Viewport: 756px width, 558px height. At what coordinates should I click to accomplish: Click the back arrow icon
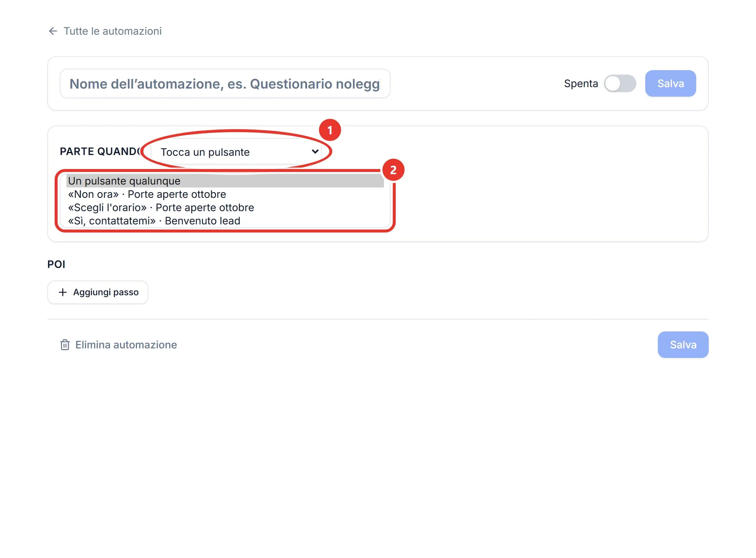pyautogui.click(x=53, y=31)
